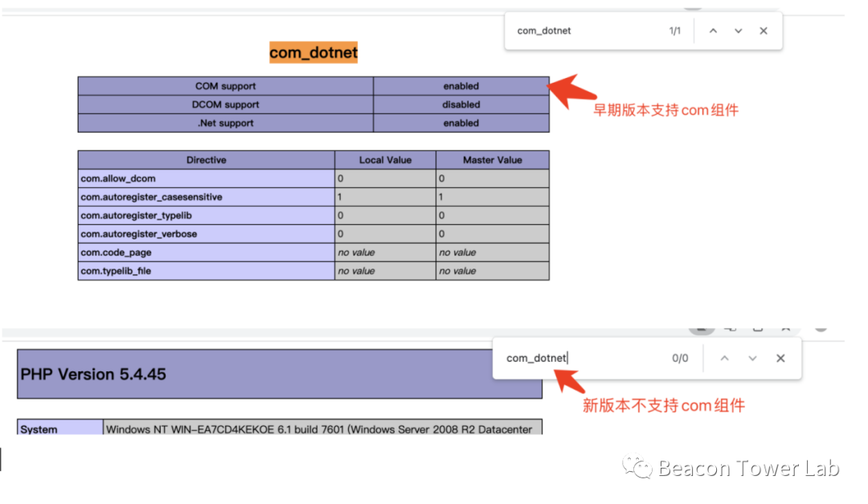Select the com.autoregister_casesensitive directive
The height and width of the screenshot is (504, 868).
click(x=151, y=197)
